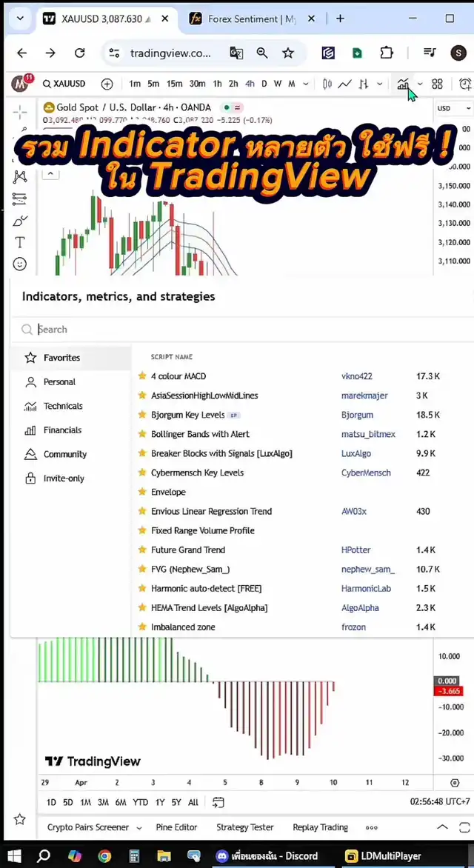The image size is (474, 868).
Task: Select the Technicals category
Action: [63, 406]
